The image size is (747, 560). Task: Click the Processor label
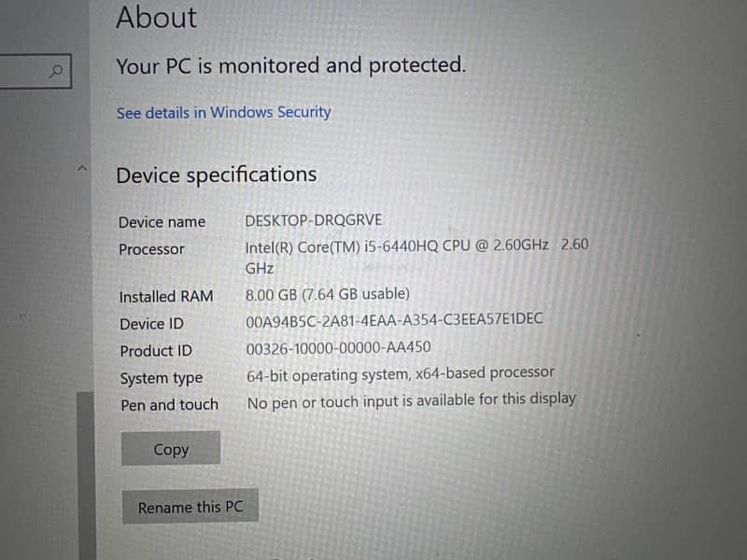[x=151, y=249]
